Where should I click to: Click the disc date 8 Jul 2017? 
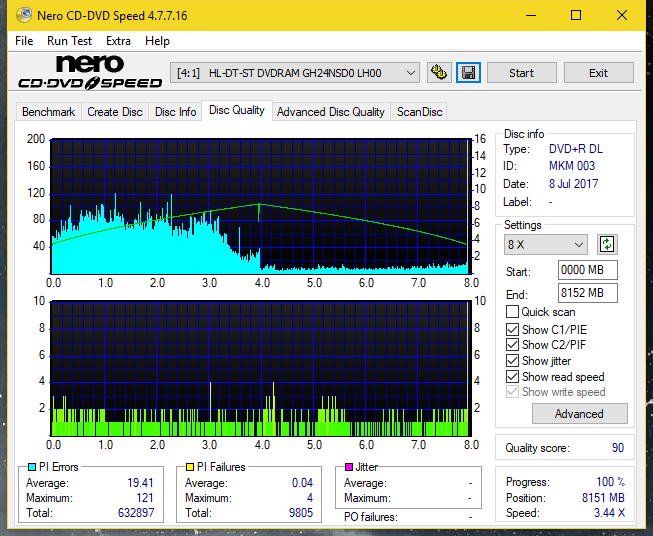tap(573, 184)
